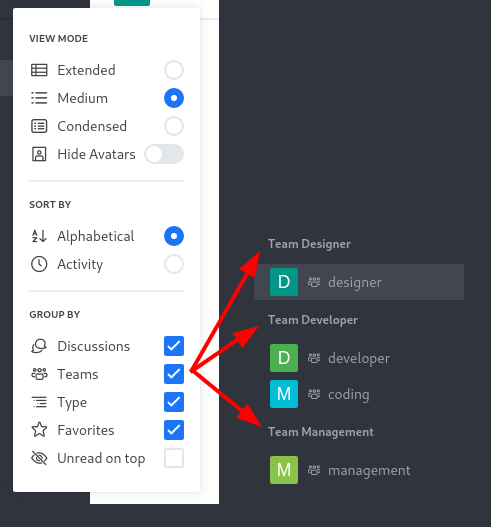The image size is (491, 527).
Task: Choose the Activity sort radio button
Action: pos(174,264)
